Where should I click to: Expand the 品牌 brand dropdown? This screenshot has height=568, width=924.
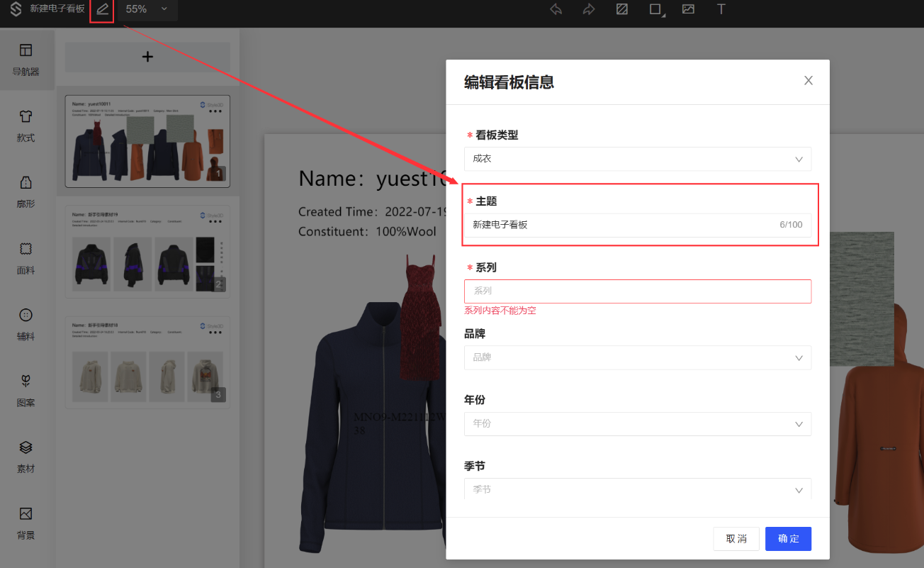click(x=637, y=357)
